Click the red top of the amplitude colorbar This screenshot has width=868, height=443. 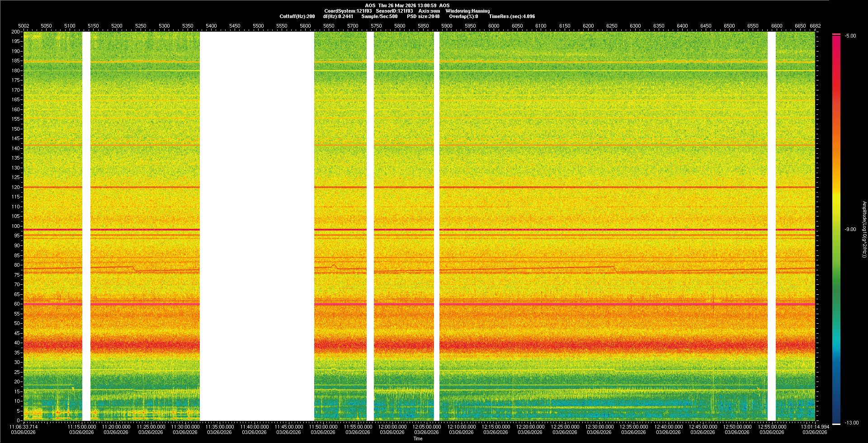(836, 41)
